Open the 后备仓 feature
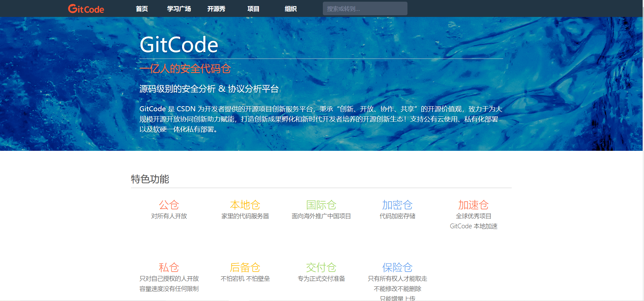The height and width of the screenshot is (301, 644). [245, 268]
